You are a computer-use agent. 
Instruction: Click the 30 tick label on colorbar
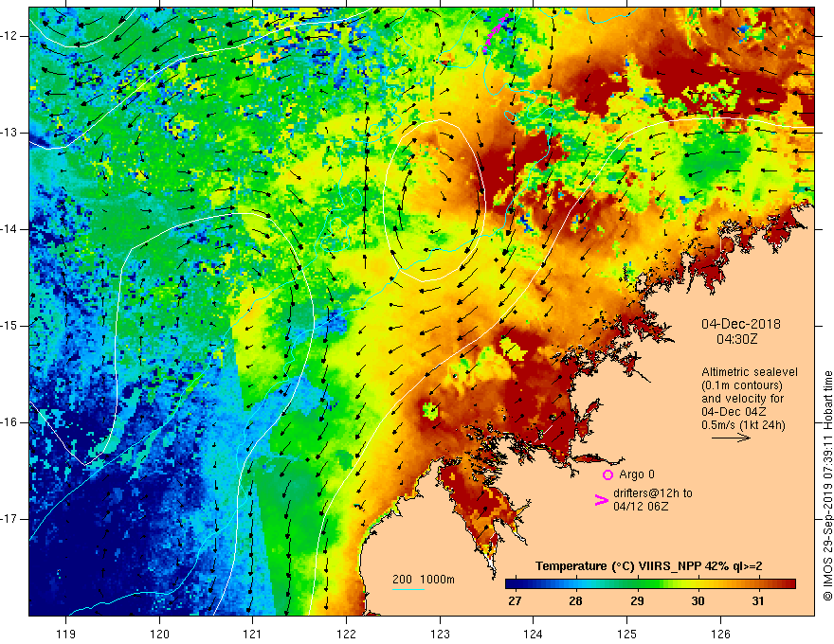698,601
